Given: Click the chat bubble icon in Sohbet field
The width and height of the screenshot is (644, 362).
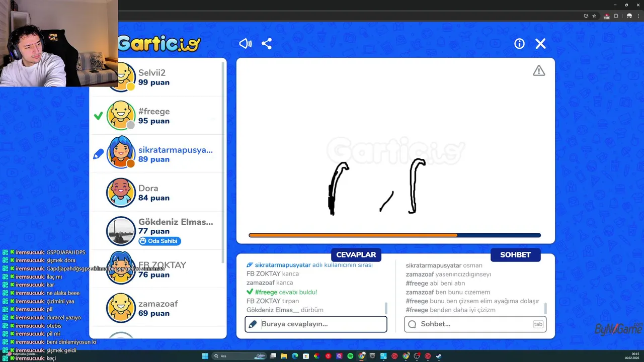Looking at the screenshot, I should point(412,324).
